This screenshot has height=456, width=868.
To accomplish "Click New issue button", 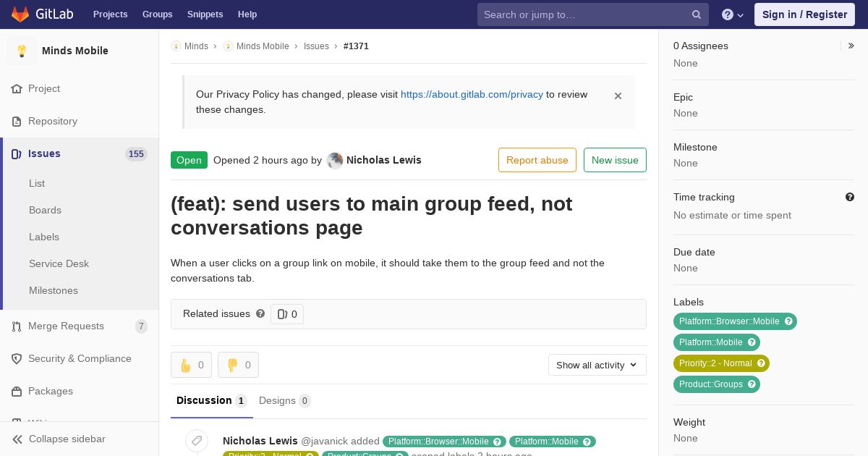I will (615, 160).
